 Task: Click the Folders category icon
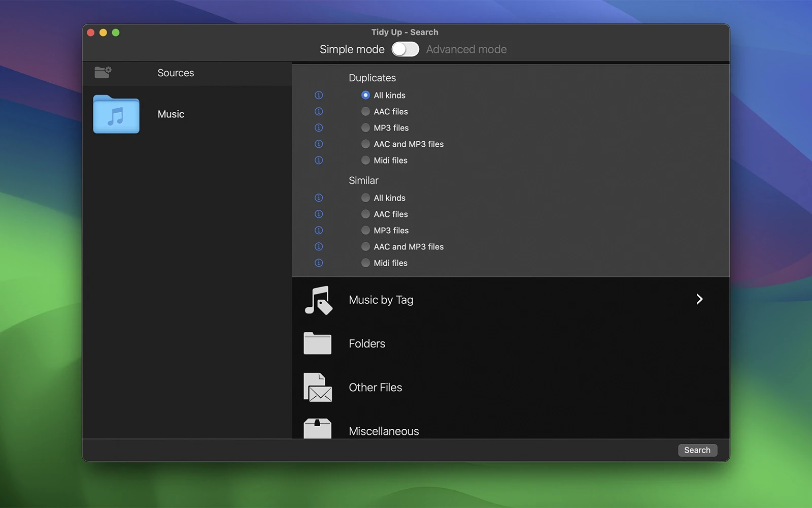click(318, 343)
